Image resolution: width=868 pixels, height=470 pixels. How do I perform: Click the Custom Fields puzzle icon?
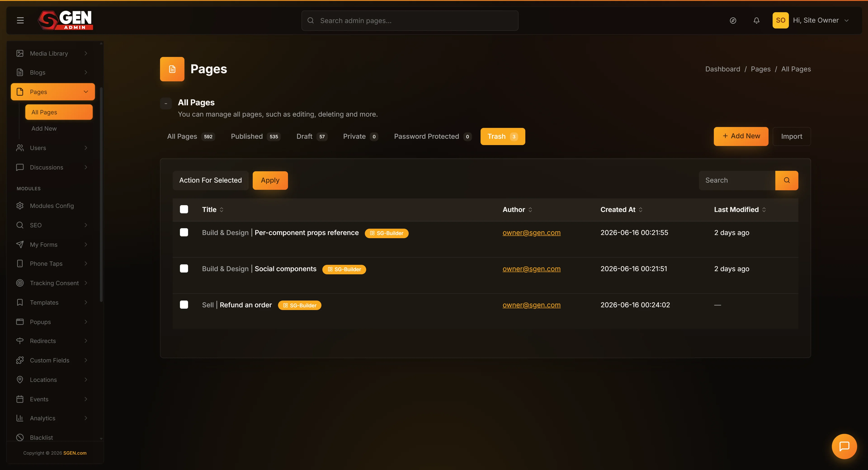20,360
